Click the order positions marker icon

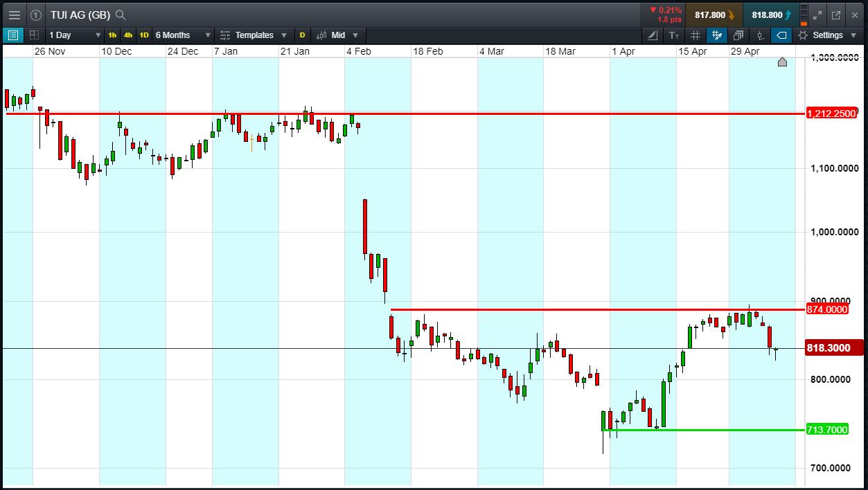(x=760, y=35)
